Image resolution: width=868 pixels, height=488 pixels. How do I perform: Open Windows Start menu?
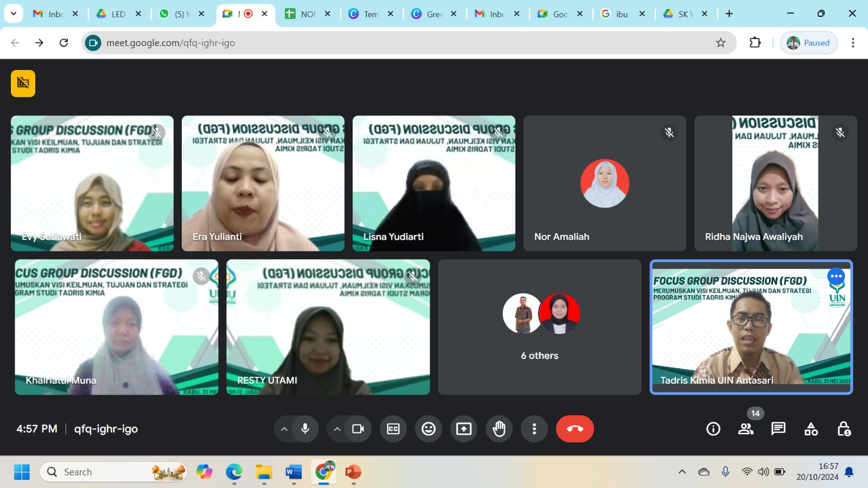[x=22, y=472]
